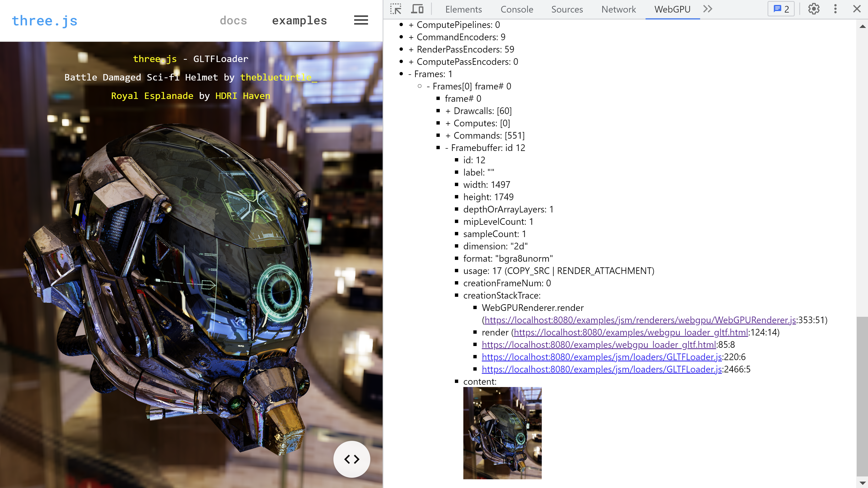Open GLTFLoader.js link at line 220
The height and width of the screenshot is (488, 868).
click(602, 357)
